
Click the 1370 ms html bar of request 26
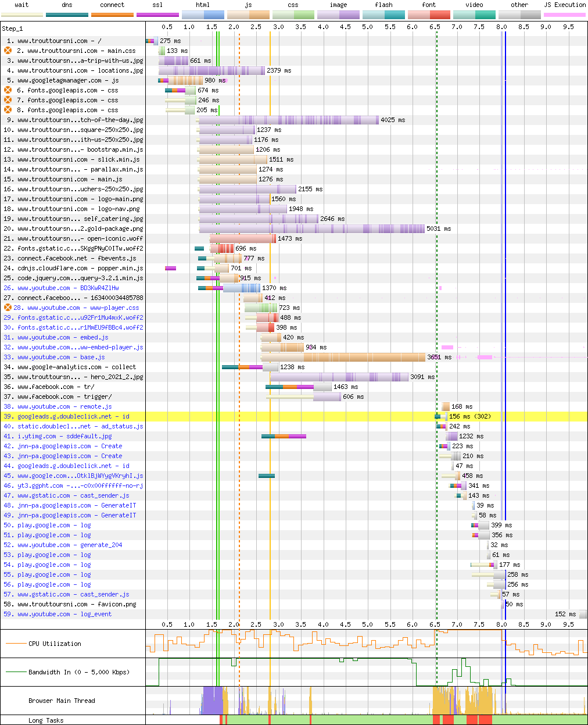click(x=242, y=288)
